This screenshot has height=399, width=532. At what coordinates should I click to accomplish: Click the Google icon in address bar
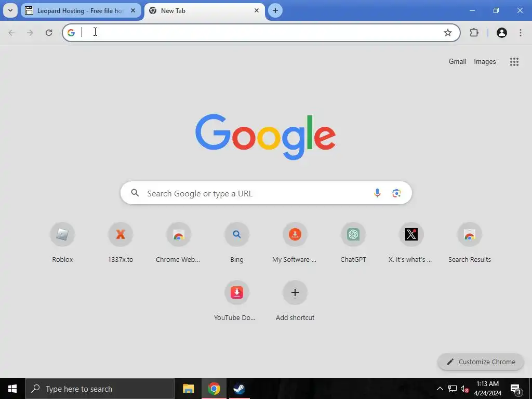(x=71, y=33)
